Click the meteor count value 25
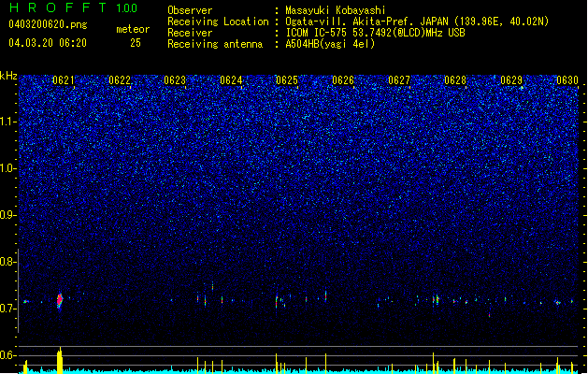 (136, 43)
